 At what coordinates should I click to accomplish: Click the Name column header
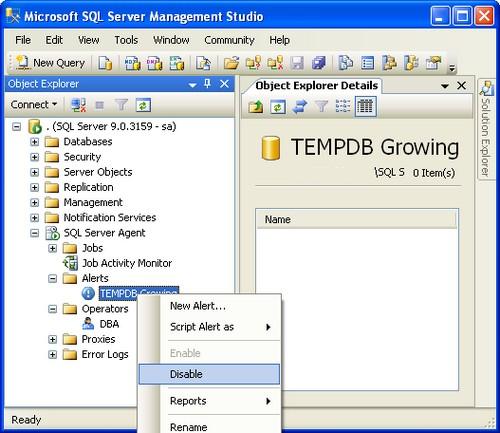coord(357,220)
